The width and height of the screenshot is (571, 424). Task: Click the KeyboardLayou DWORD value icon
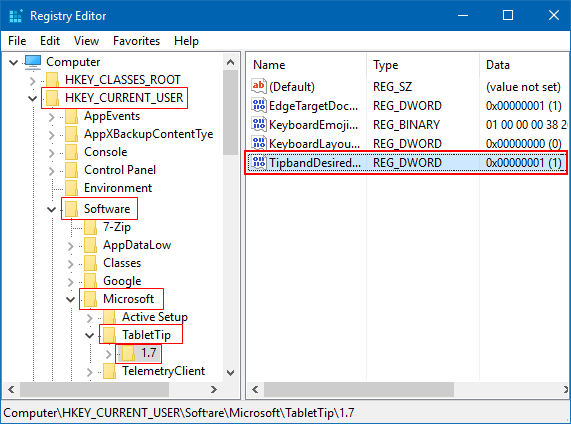pyautogui.click(x=259, y=144)
